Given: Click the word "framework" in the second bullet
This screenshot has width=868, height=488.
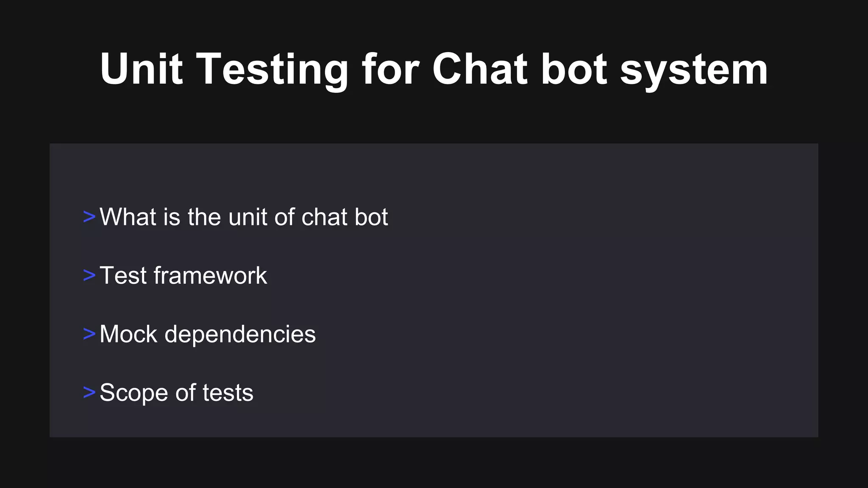Looking at the screenshot, I should [210, 275].
